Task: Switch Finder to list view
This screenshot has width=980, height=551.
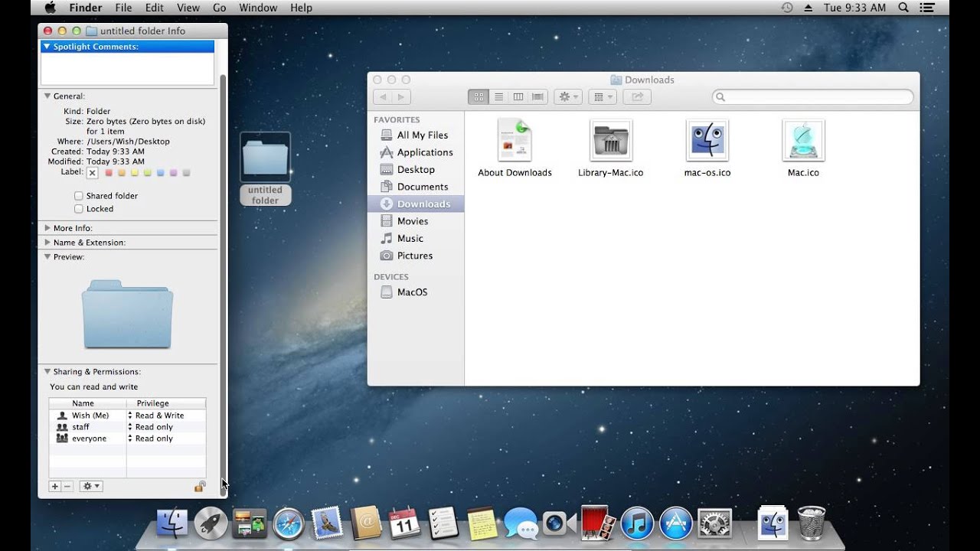Action: (x=498, y=96)
